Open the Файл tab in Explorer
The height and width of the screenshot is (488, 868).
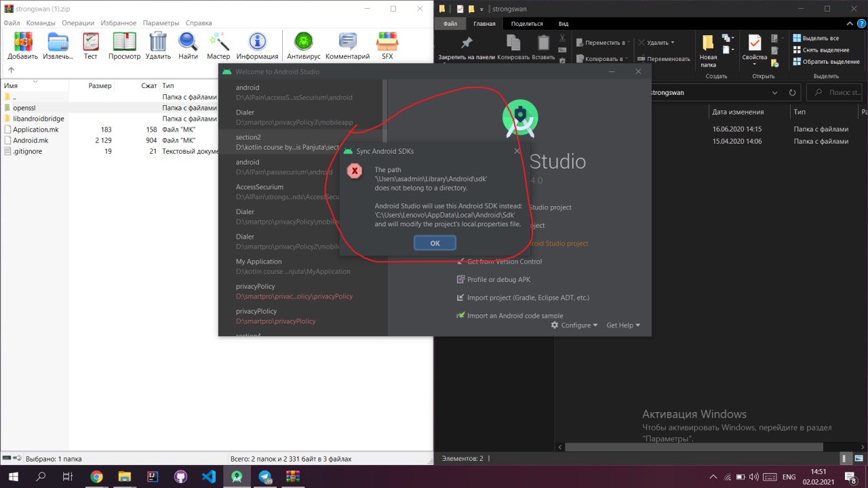450,24
